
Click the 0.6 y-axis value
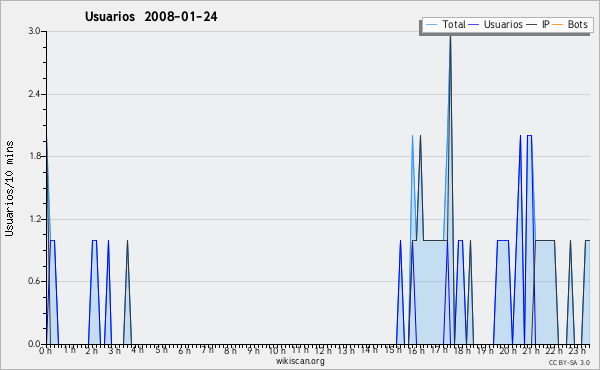pos(34,281)
